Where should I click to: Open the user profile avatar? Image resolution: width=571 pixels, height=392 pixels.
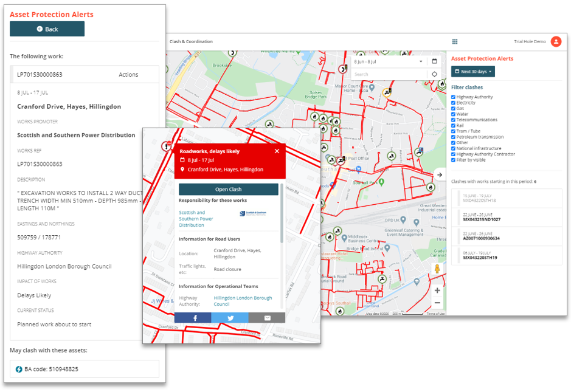tap(556, 41)
